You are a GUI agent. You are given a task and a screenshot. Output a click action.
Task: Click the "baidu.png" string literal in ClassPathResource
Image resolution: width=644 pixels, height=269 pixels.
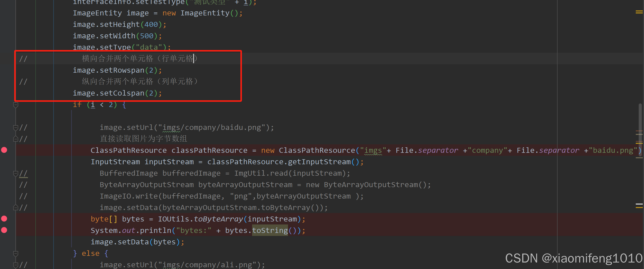(613, 150)
